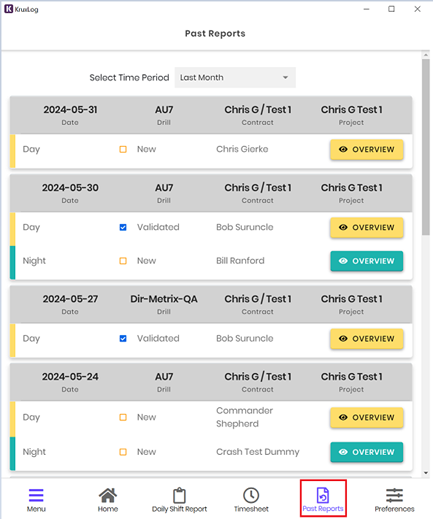433x519 pixels.
Task: Open Overview for Commander Shepherd day shift
Action: tap(367, 417)
